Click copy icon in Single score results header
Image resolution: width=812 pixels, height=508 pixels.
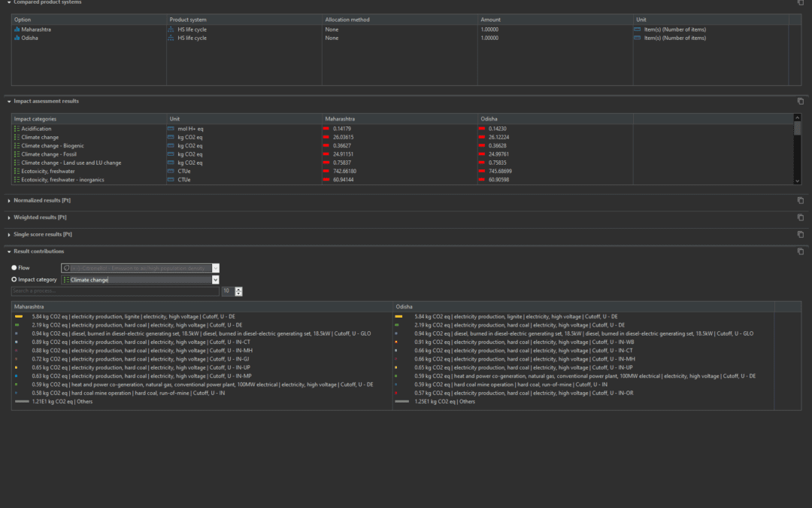pos(801,235)
